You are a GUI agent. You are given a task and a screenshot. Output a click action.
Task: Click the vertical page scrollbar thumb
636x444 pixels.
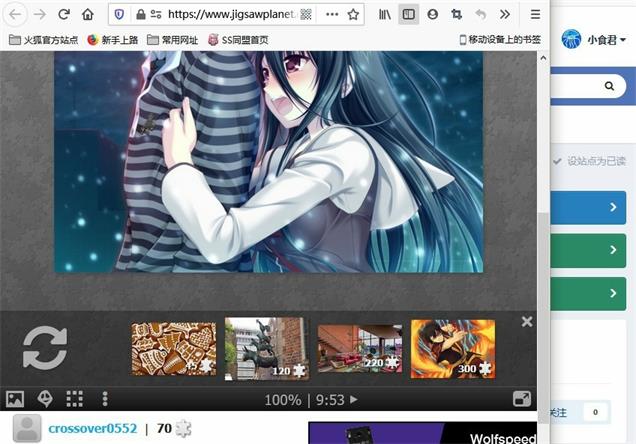click(544, 317)
